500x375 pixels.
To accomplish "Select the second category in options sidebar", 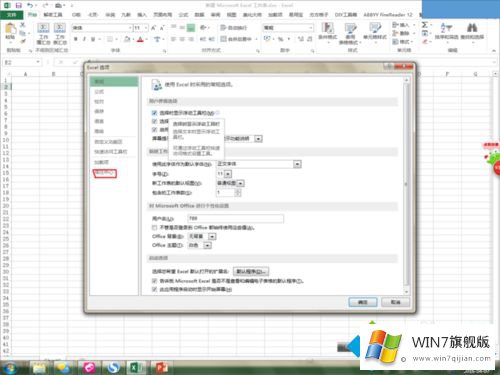I will [99, 92].
